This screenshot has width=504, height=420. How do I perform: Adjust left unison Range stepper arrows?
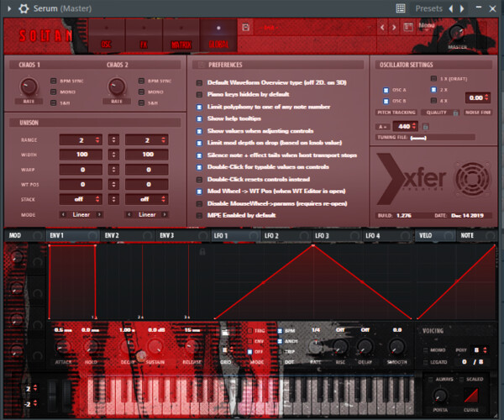coord(97,139)
